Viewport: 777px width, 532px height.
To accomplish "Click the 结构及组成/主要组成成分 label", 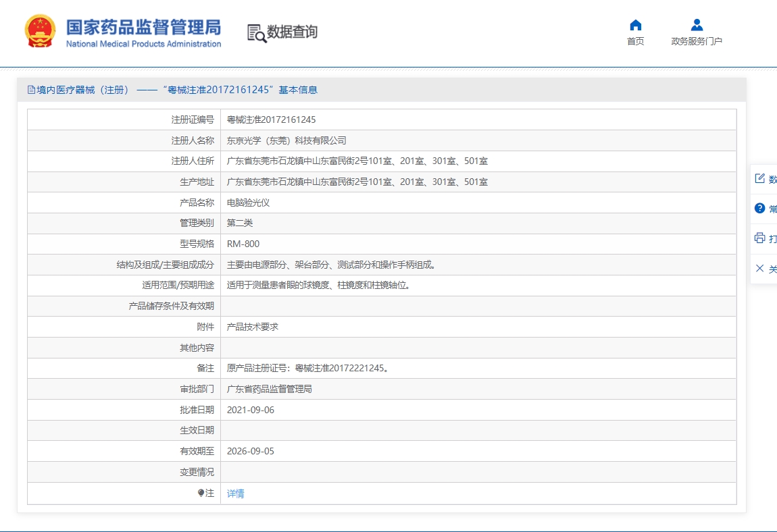I will point(165,265).
